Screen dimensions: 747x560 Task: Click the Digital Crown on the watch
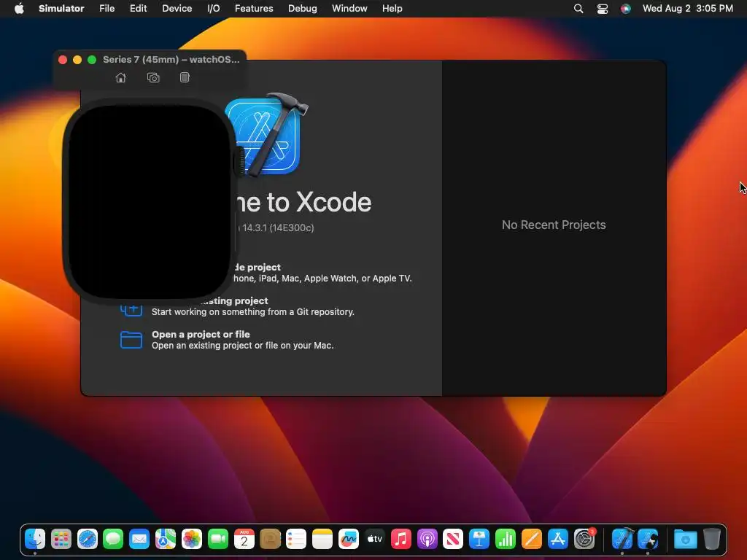[239, 161]
